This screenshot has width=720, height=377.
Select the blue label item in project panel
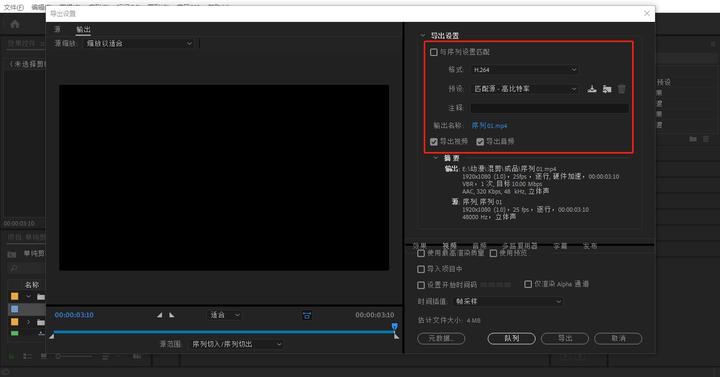(15, 309)
